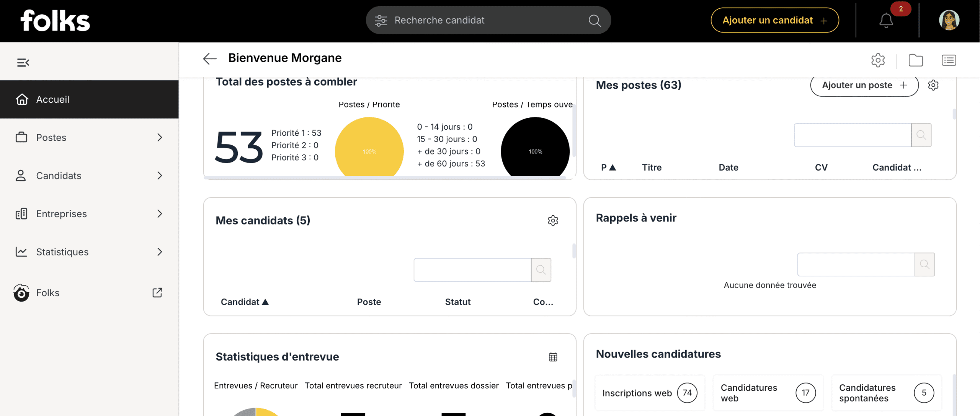This screenshot has height=416, width=980.
Task: Click the Mes candidats search icon
Action: coord(541,270)
